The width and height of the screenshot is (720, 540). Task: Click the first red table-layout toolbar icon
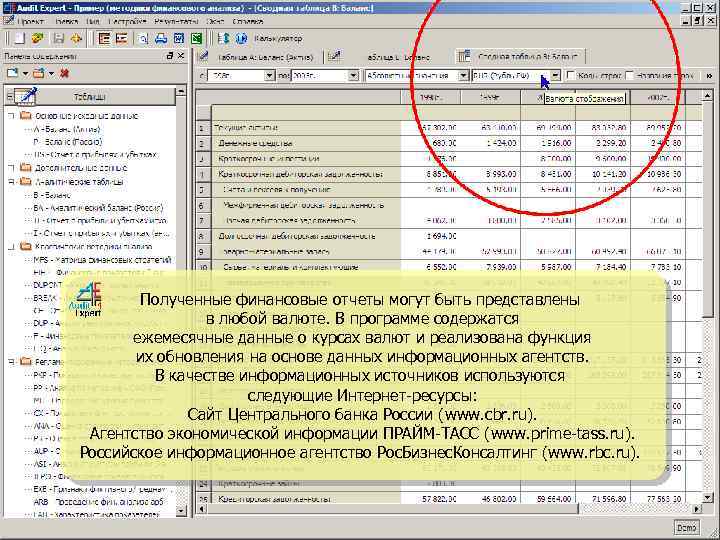tap(104, 39)
